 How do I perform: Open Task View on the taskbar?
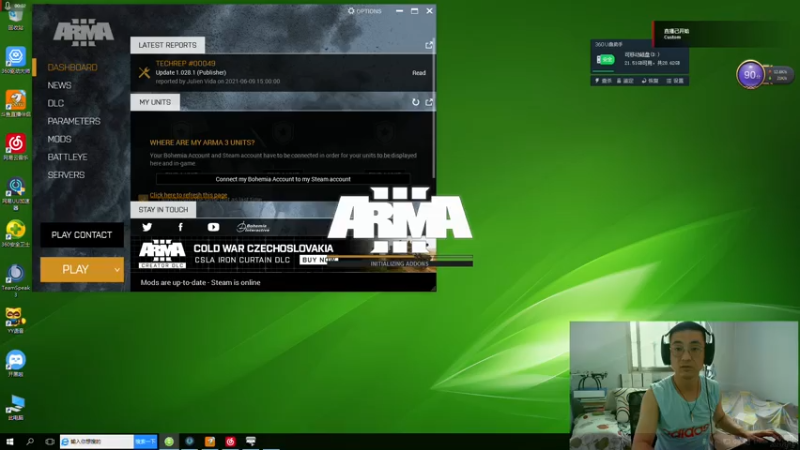tap(49, 441)
